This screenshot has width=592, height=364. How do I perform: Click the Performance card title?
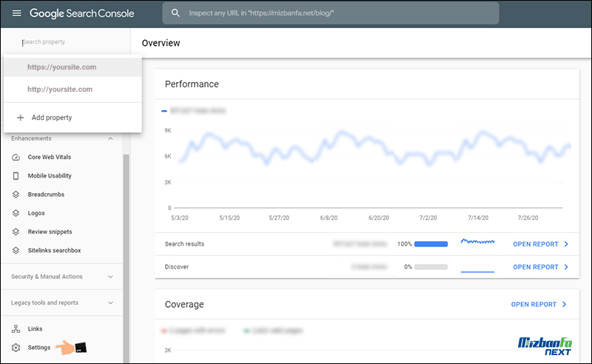pyautogui.click(x=192, y=84)
